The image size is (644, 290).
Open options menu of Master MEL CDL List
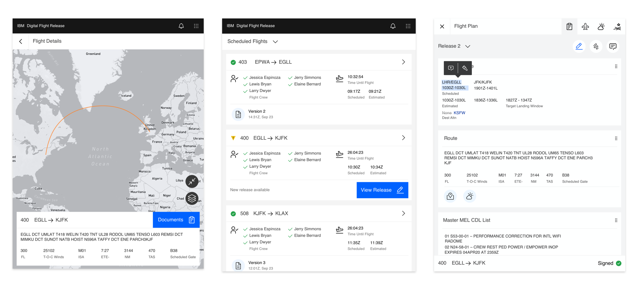tap(616, 220)
